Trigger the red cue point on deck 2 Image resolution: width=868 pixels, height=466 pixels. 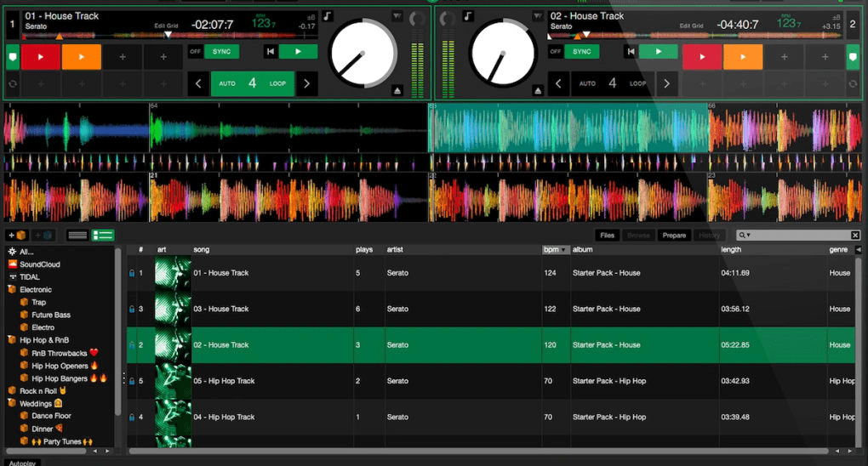coord(702,57)
